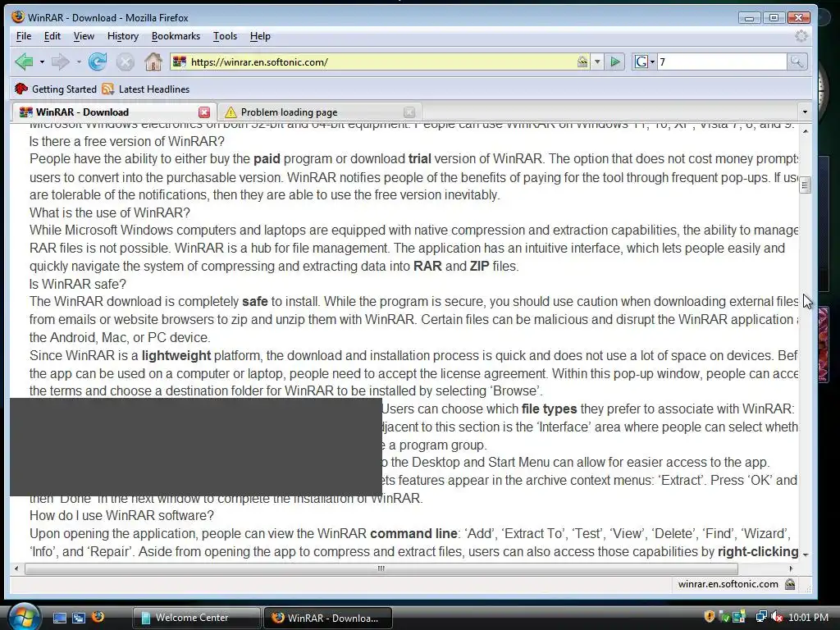The height and width of the screenshot is (630, 840).
Task: Open the Google search engine selector
Action: [x=645, y=62]
